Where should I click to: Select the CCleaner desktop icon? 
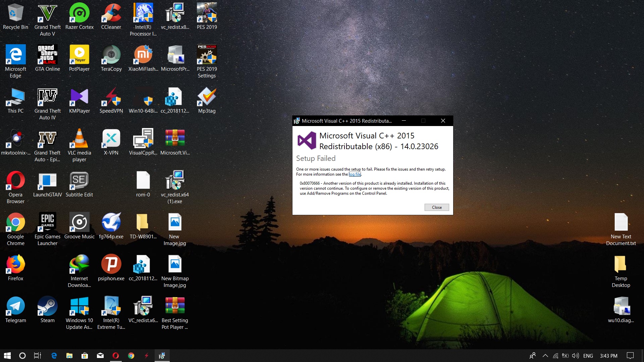pos(111,17)
